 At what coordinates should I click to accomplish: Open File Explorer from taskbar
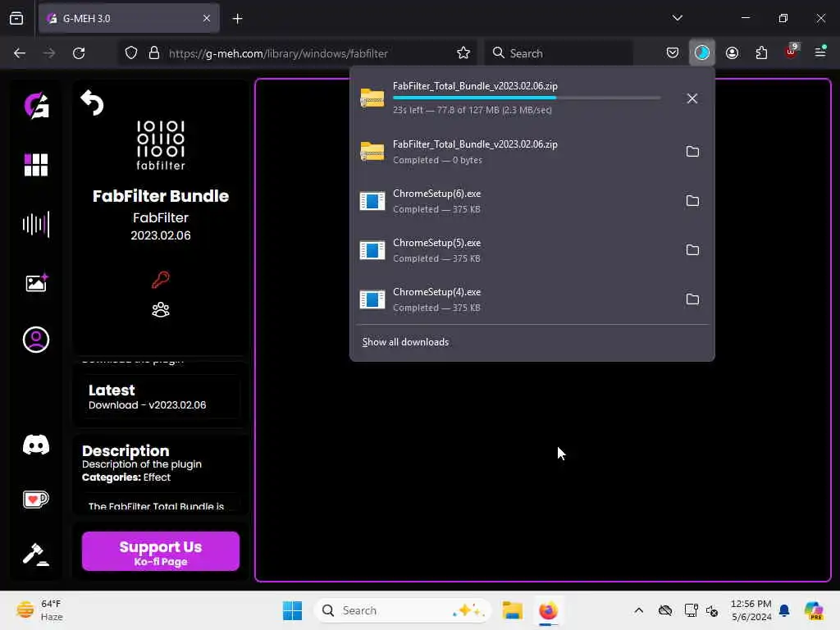pos(512,610)
